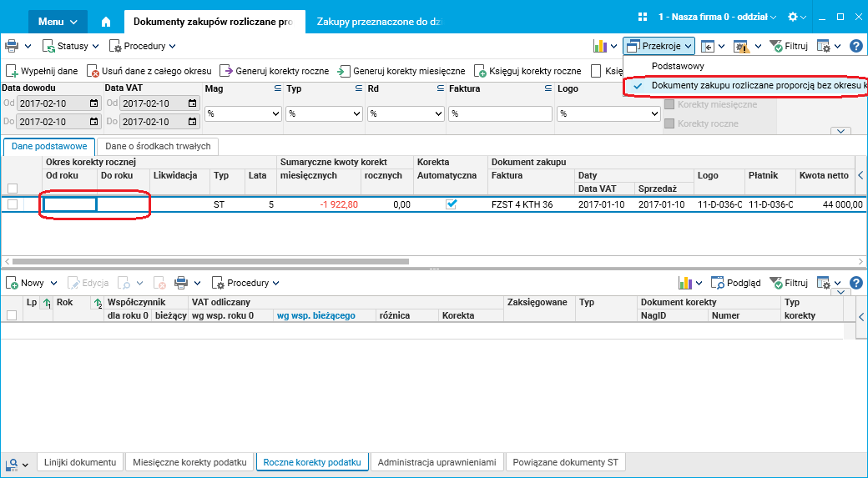The width and height of the screenshot is (868, 478).
Task: Click the Mag filter set icon
Action: (278, 88)
